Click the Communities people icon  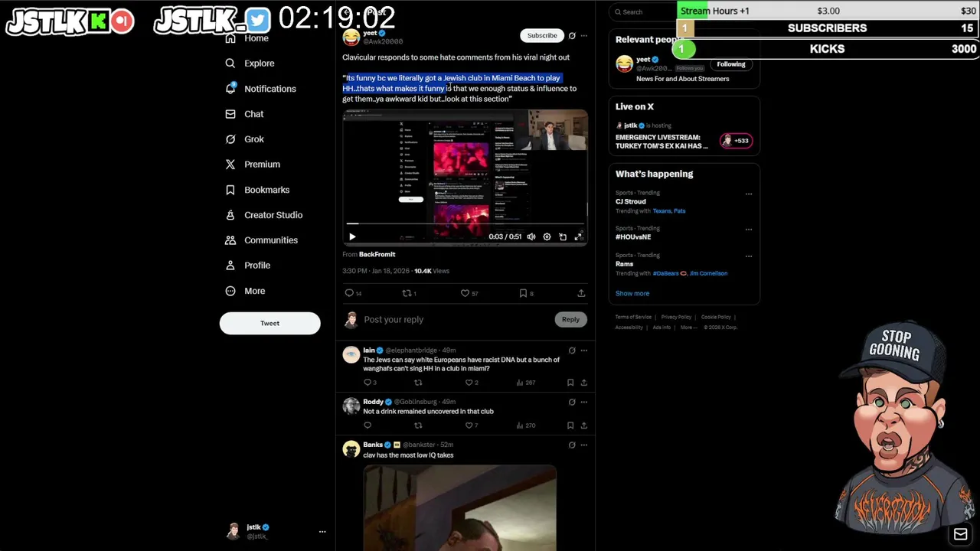coord(230,240)
